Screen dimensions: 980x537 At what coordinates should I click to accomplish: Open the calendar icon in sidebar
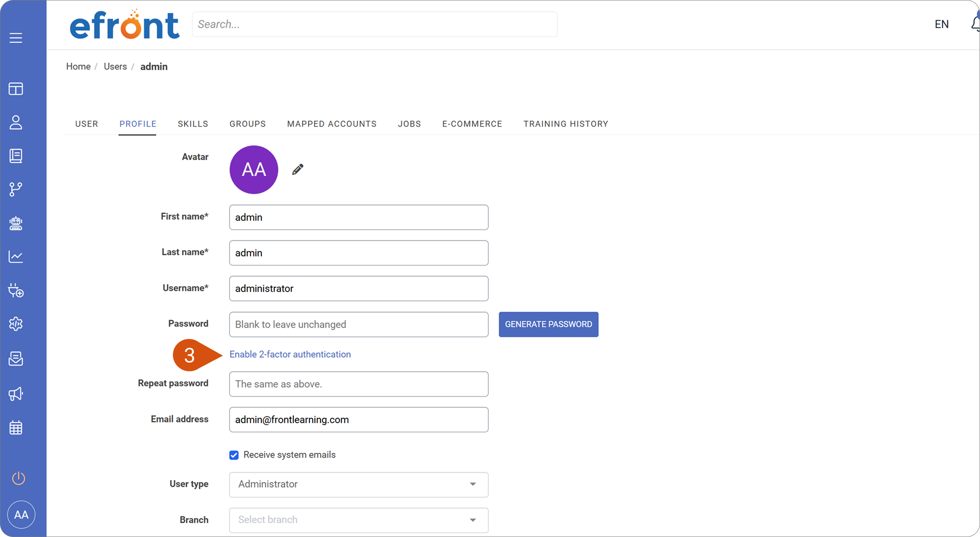(x=16, y=428)
